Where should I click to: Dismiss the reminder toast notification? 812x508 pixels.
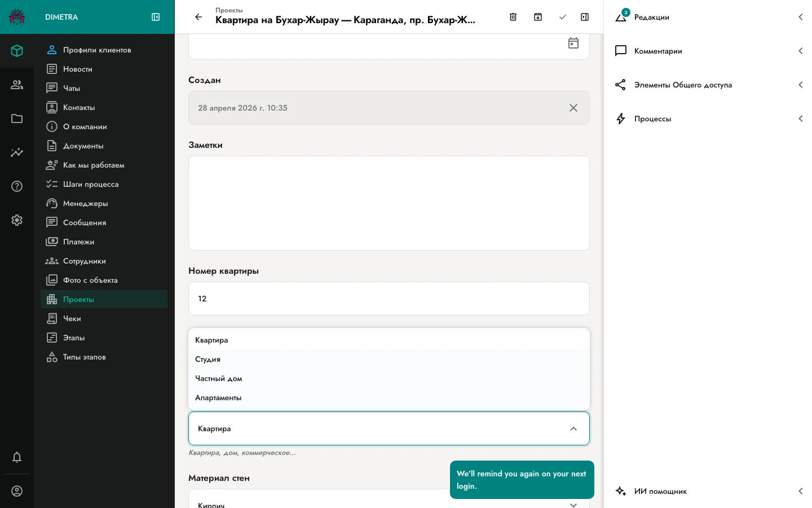(522, 480)
